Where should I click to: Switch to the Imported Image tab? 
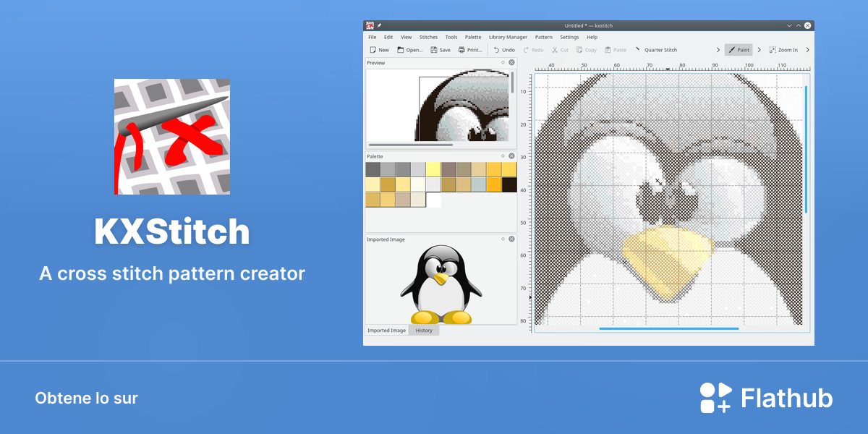[387, 330]
